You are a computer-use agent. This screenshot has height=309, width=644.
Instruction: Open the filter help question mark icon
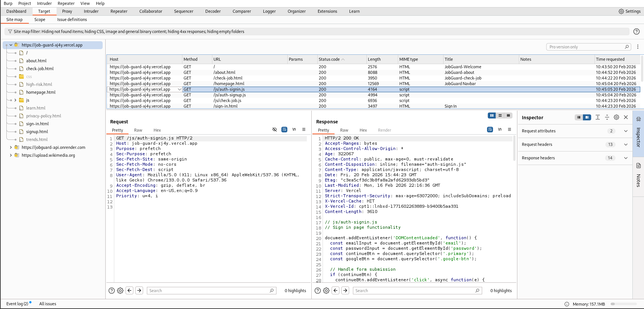[636, 31]
